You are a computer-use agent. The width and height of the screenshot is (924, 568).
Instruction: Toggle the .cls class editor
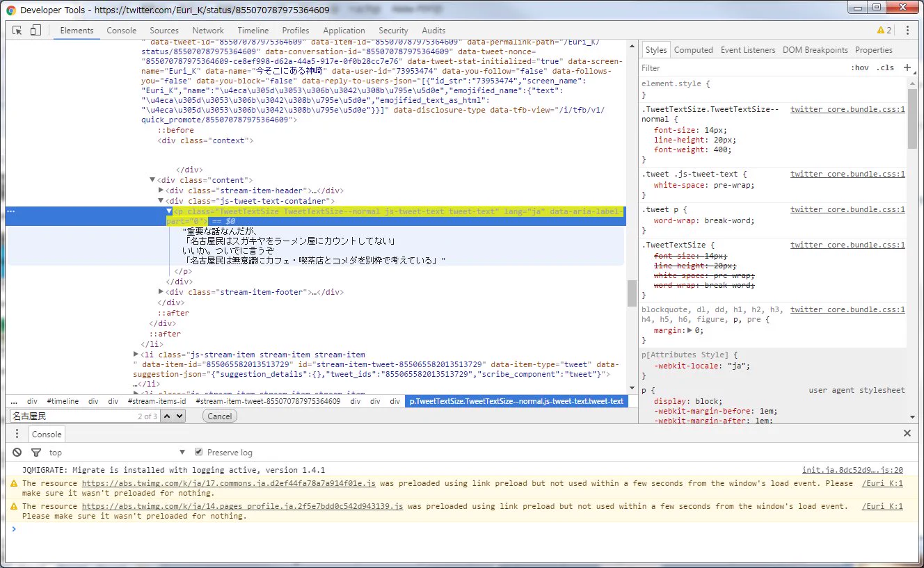coord(886,67)
